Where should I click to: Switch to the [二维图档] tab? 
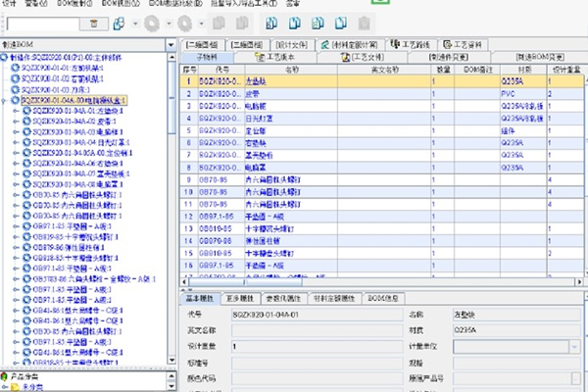202,45
